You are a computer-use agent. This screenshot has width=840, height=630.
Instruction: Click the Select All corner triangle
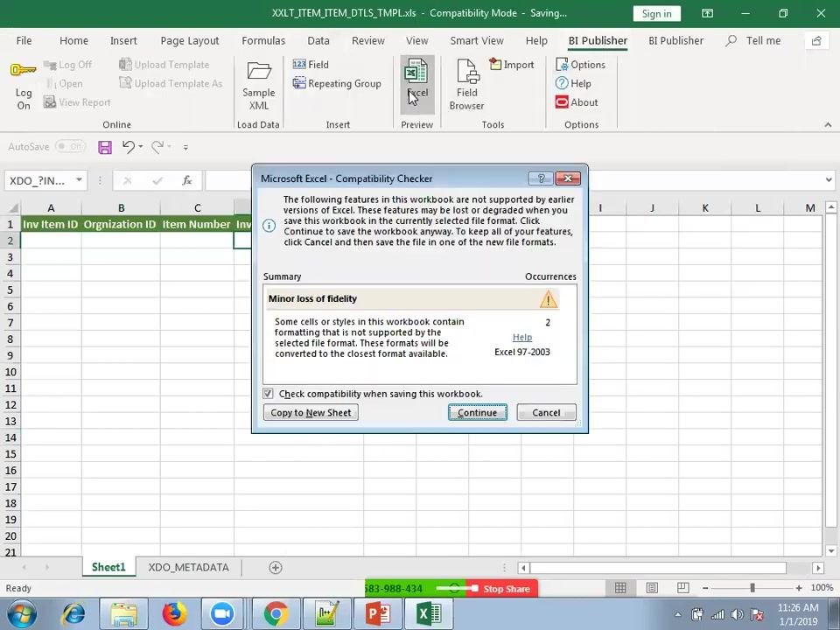tap(11, 208)
